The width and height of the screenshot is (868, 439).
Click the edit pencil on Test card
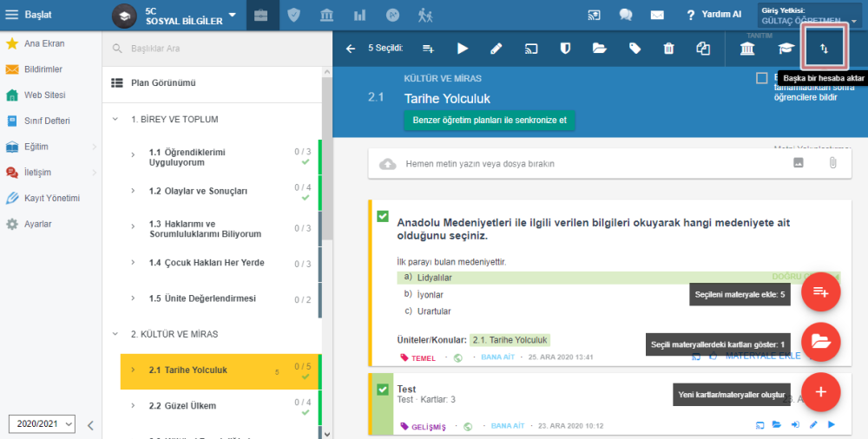click(813, 425)
